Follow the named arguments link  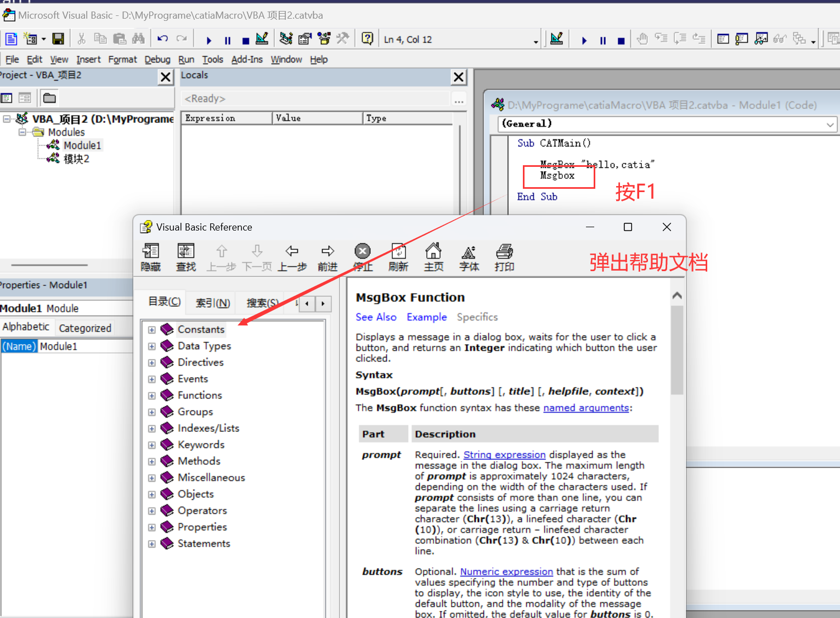click(x=586, y=408)
